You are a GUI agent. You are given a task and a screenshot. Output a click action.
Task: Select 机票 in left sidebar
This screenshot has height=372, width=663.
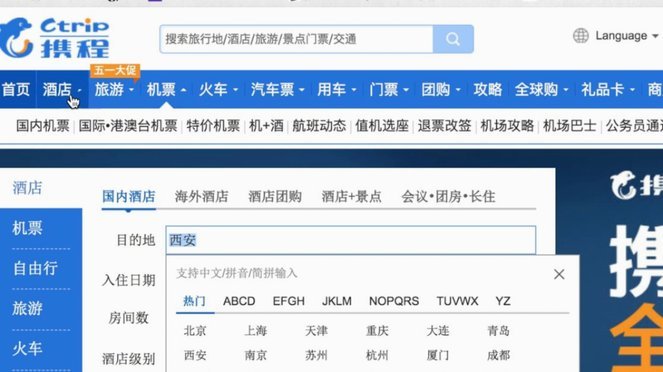tap(27, 228)
